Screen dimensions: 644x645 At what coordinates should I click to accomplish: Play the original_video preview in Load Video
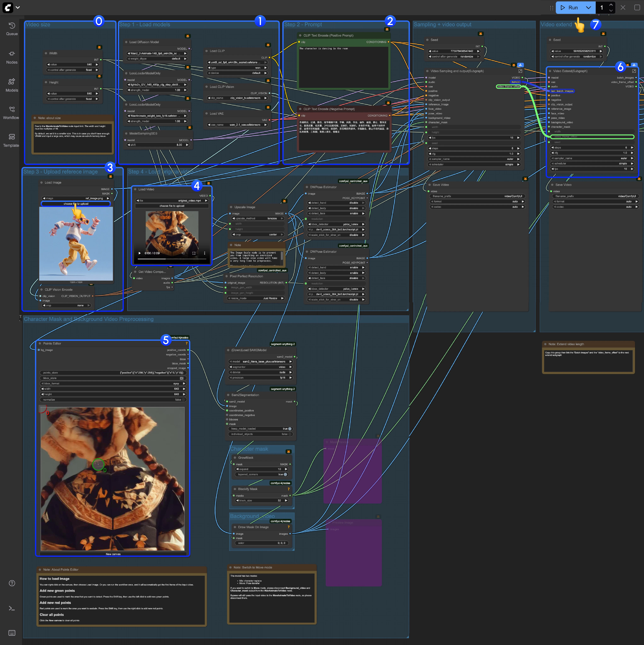tap(140, 253)
